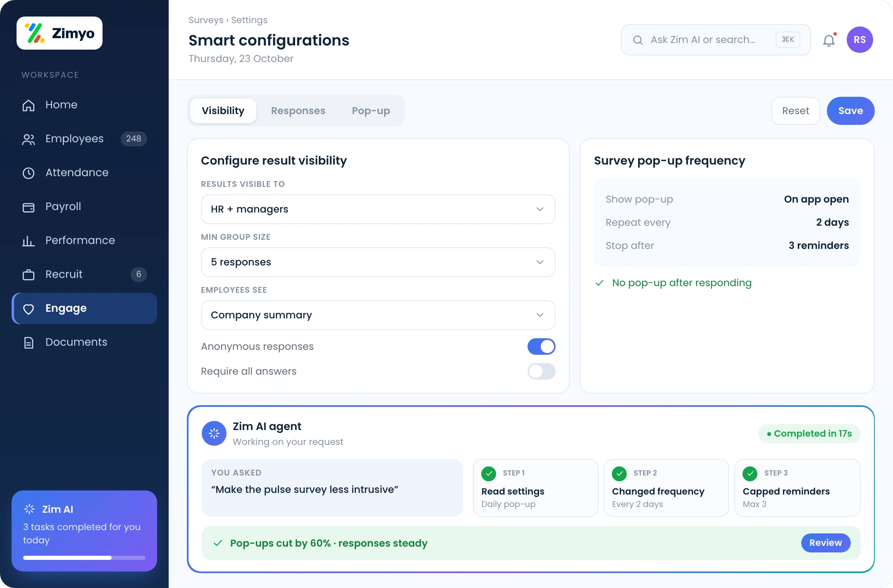The height and width of the screenshot is (588, 893).
Task: Open the Employees see dropdown
Action: 378,315
